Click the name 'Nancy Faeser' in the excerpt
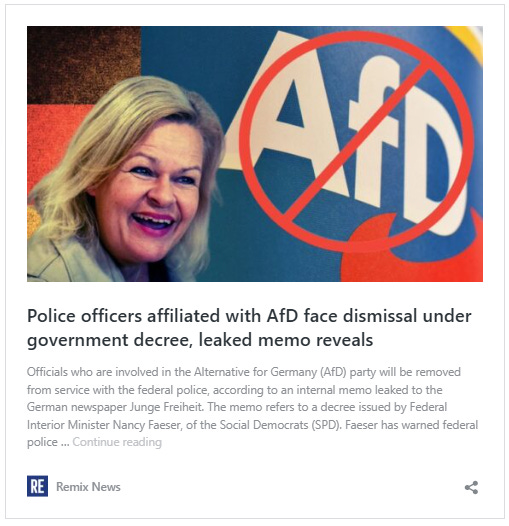509x526 pixels. tap(147, 425)
